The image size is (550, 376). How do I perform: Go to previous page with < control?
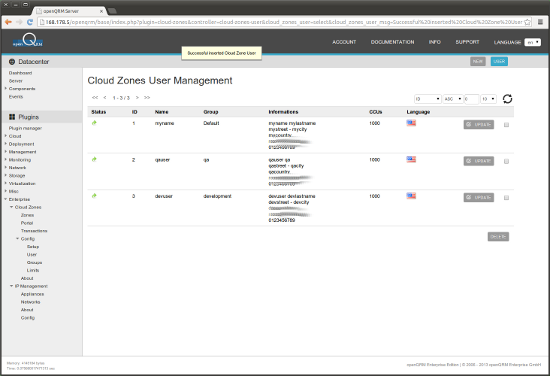tap(105, 98)
